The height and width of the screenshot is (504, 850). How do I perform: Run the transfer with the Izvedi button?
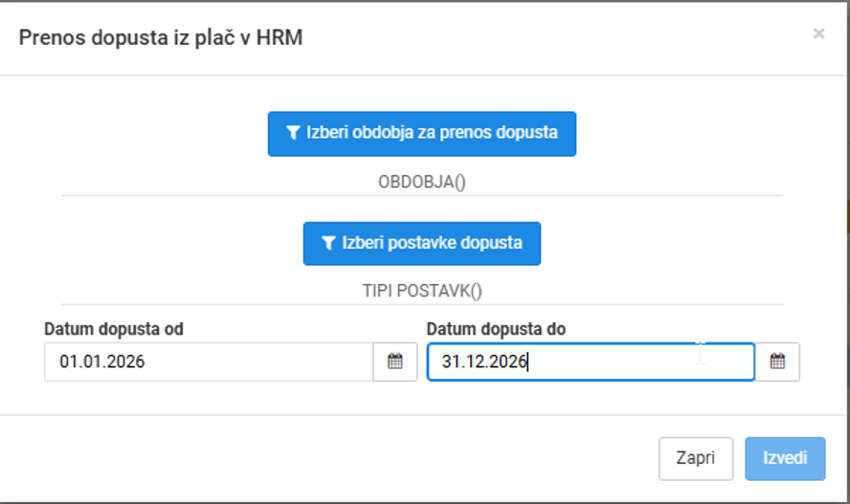(x=785, y=458)
